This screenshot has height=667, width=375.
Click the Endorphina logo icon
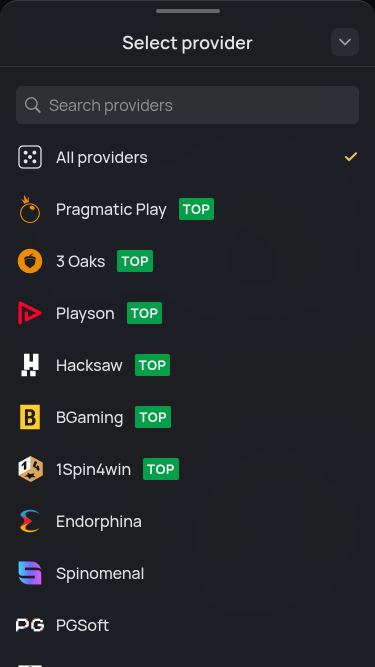30,521
